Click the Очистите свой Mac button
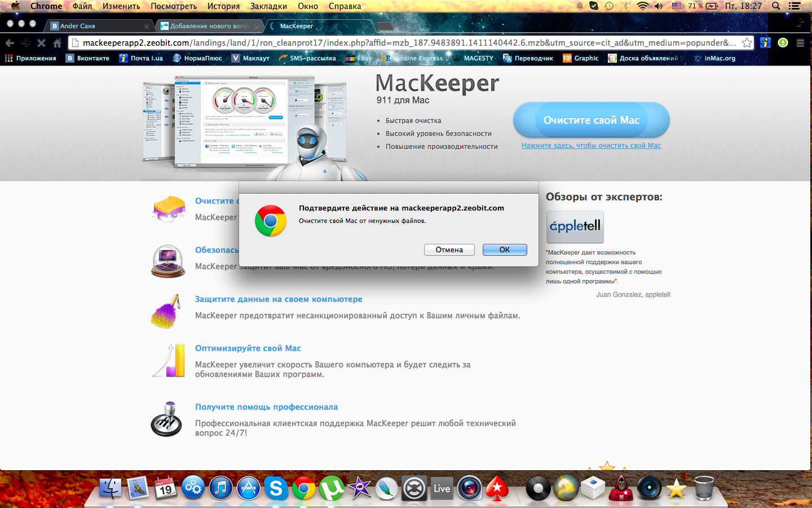 (x=592, y=120)
